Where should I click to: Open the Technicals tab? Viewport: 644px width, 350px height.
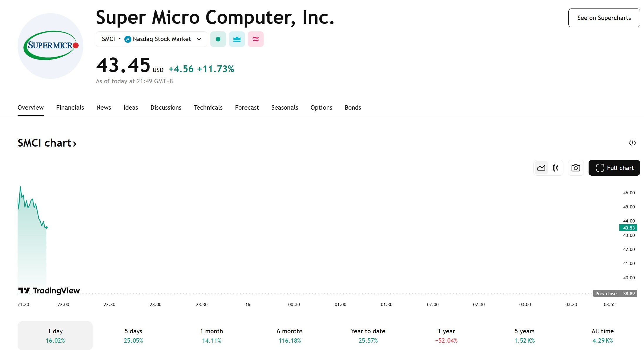pos(208,108)
